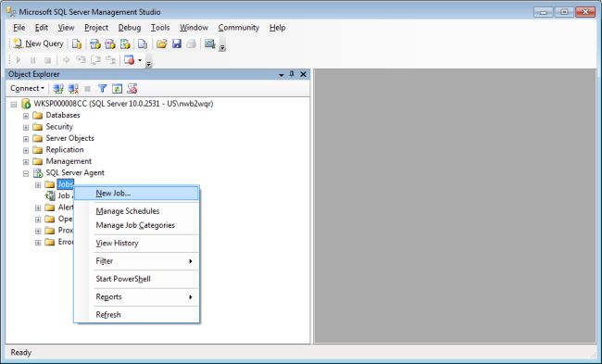Viewport: 602px width, 364px height.
Task: Toggle Object Explorer auto-hide pin
Action: click(292, 74)
